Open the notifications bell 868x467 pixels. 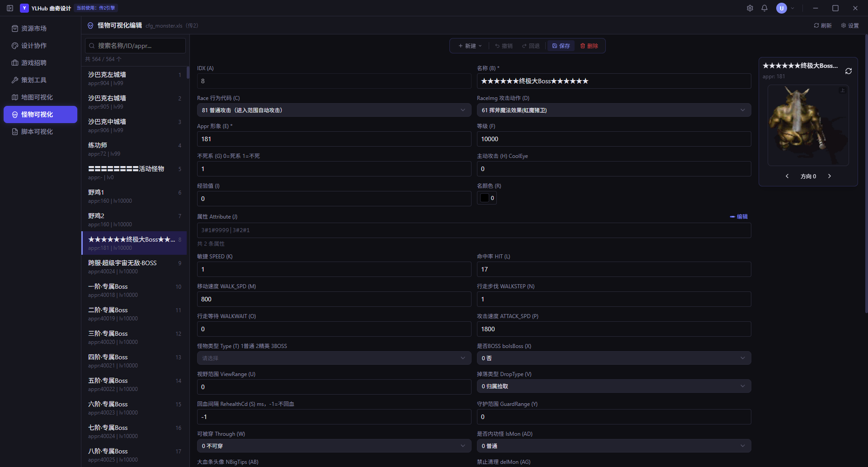coord(764,8)
